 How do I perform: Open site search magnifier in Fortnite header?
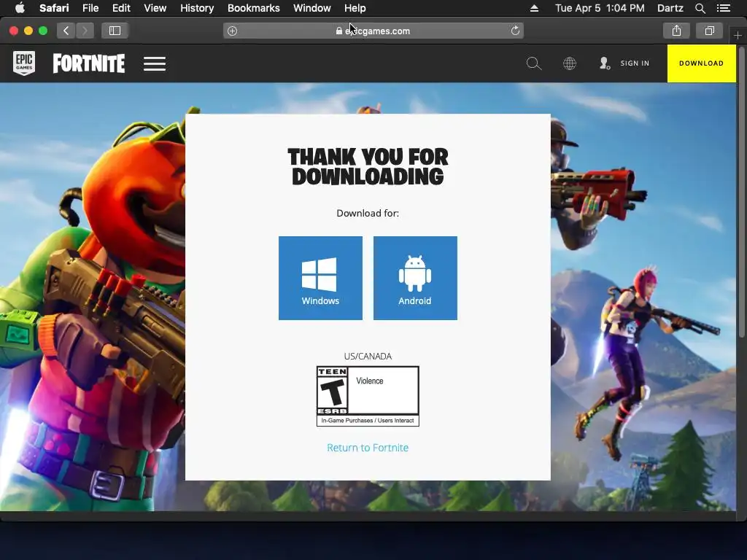[x=533, y=63]
